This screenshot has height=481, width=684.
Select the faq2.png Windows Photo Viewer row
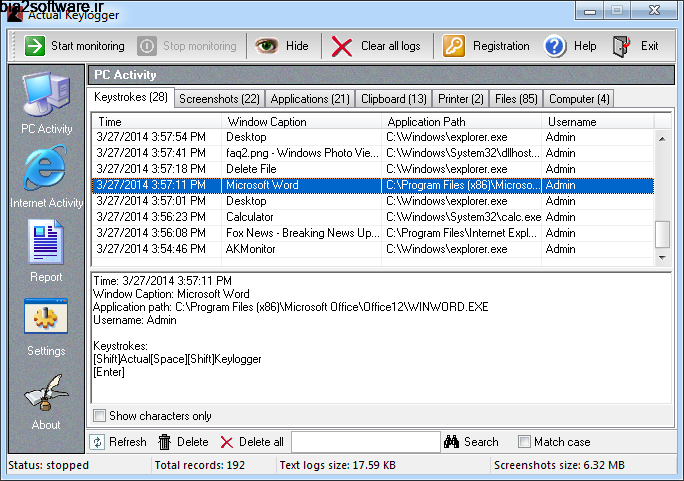tap(373, 153)
